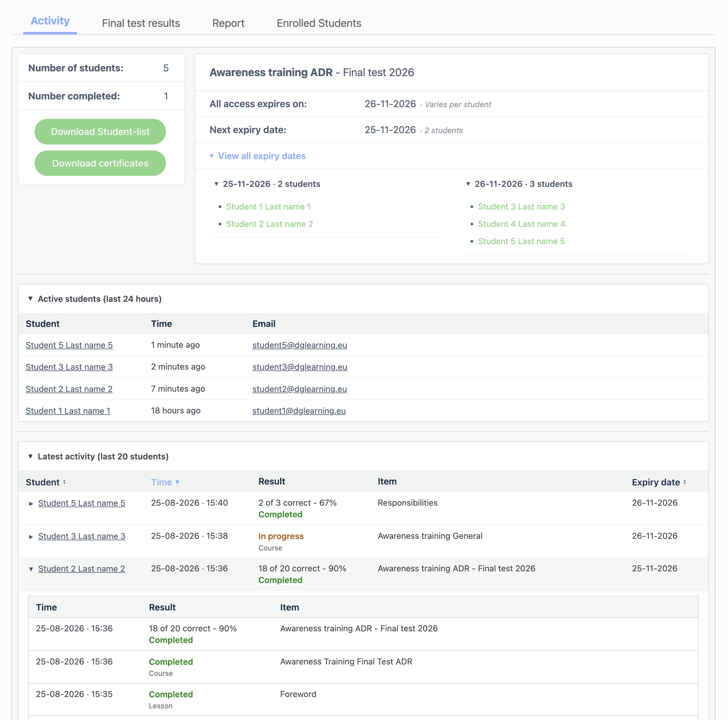This screenshot has width=728, height=720.
Task: Open Student 2 Last name 2 in expiry list
Action: tap(269, 224)
